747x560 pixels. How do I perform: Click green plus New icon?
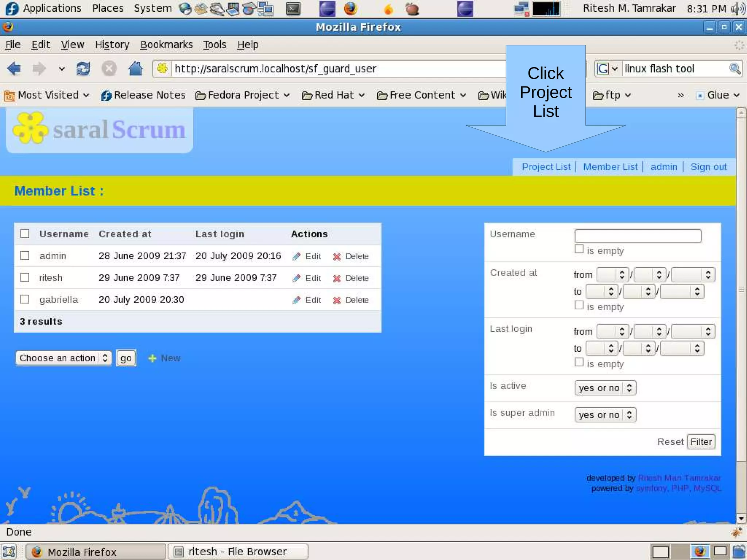152,359
